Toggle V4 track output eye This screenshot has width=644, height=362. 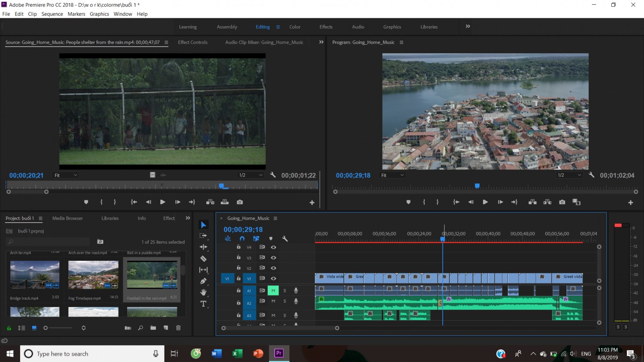[273, 247]
